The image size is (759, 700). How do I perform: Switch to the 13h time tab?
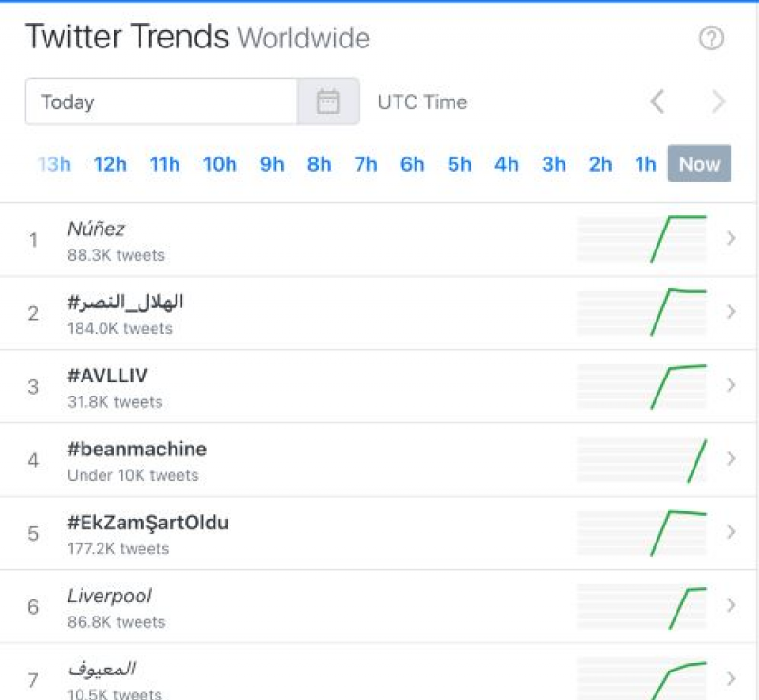[x=54, y=164]
